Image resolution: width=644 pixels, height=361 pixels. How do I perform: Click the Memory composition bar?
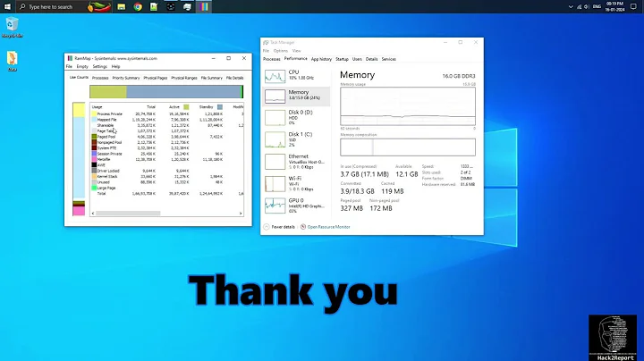(x=408, y=147)
